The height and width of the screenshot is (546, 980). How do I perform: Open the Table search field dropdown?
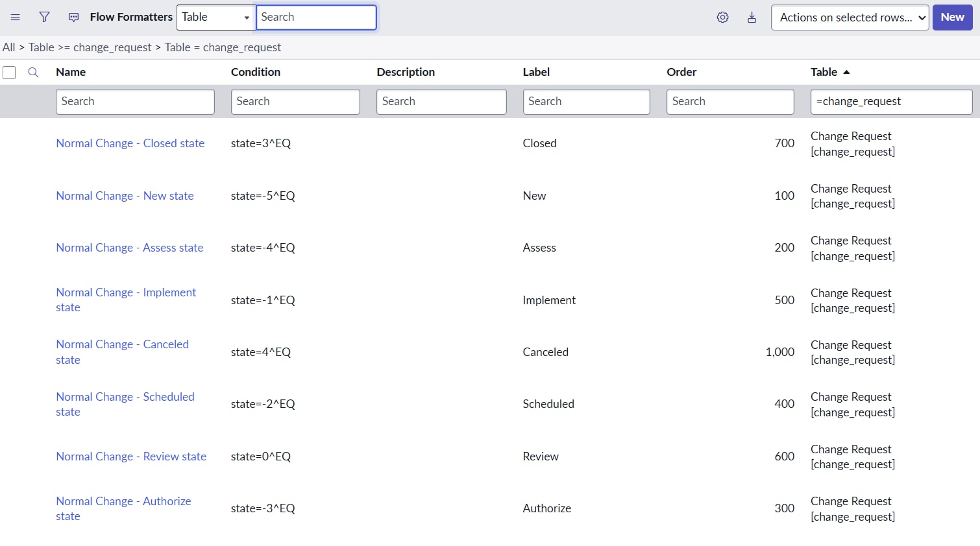point(215,18)
